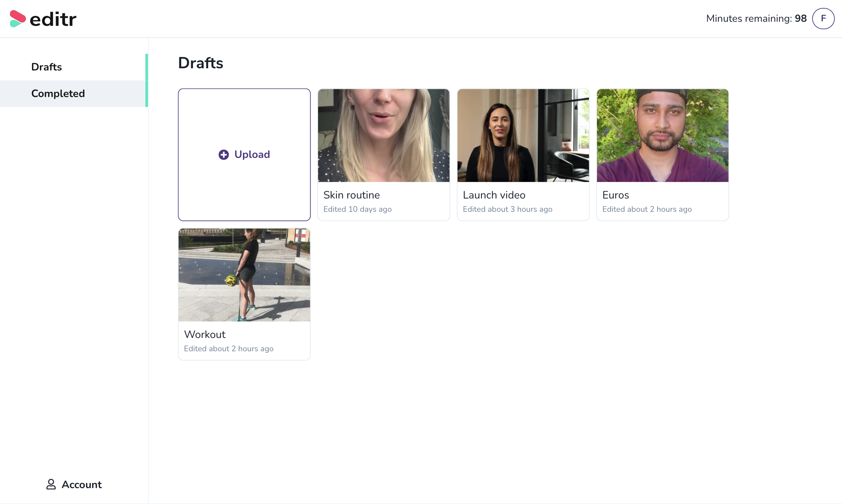Viewport: 842px width, 504px height.
Task: Open the Account link in sidebar
Action: [74, 484]
